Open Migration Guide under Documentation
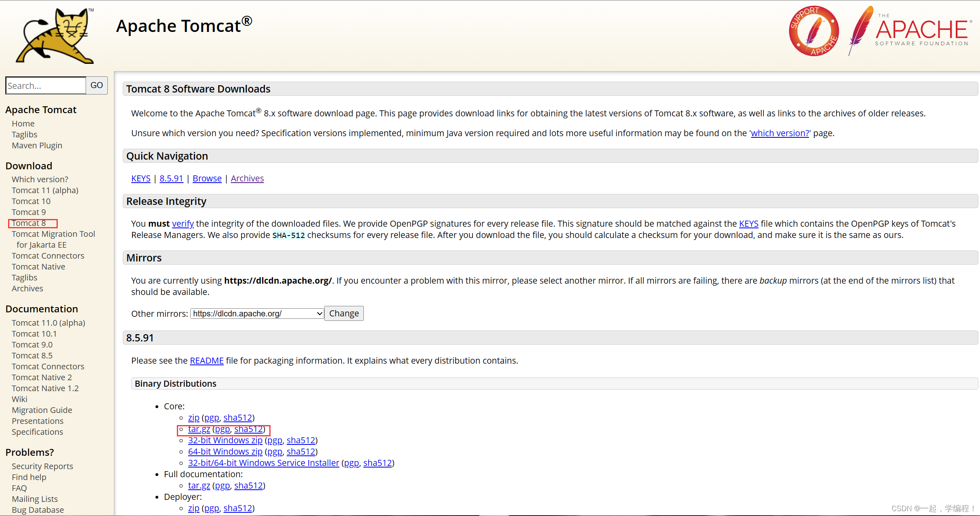The height and width of the screenshot is (516, 980). (x=42, y=410)
